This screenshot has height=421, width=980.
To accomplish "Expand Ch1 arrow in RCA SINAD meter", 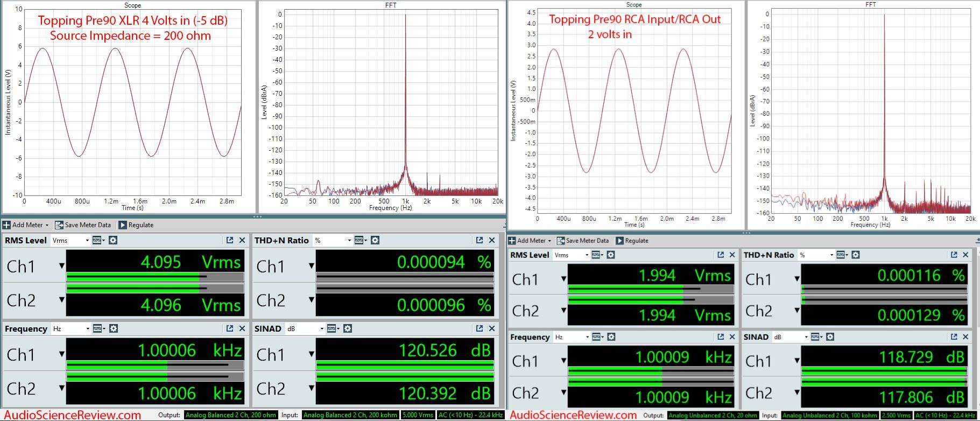I will tap(797, 360).
